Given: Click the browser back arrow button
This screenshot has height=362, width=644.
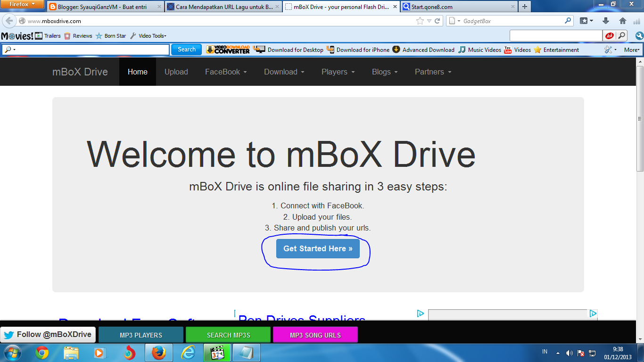Looking at the screenshot, I should 9,21.
